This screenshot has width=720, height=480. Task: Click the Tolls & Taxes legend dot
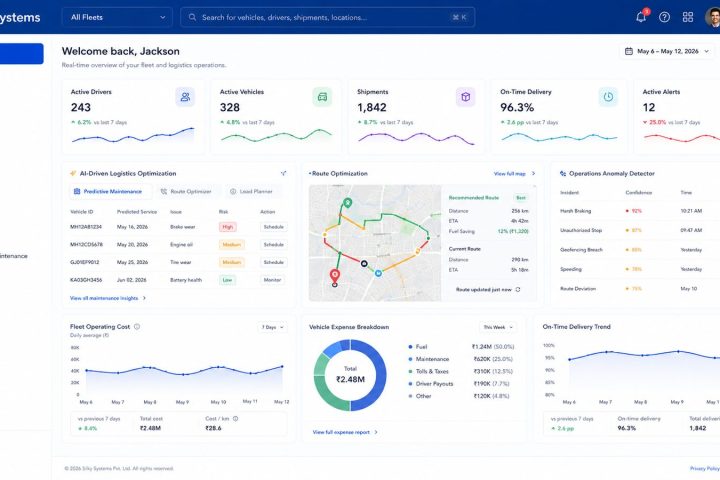[x=410, y=371]
